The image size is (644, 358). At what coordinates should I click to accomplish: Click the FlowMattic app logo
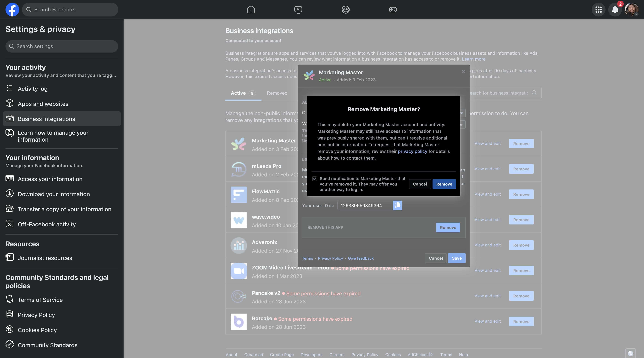tap(238, 195)
